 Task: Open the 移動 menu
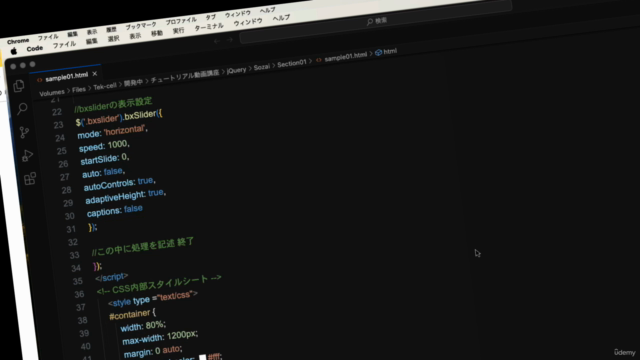(157, 33)
